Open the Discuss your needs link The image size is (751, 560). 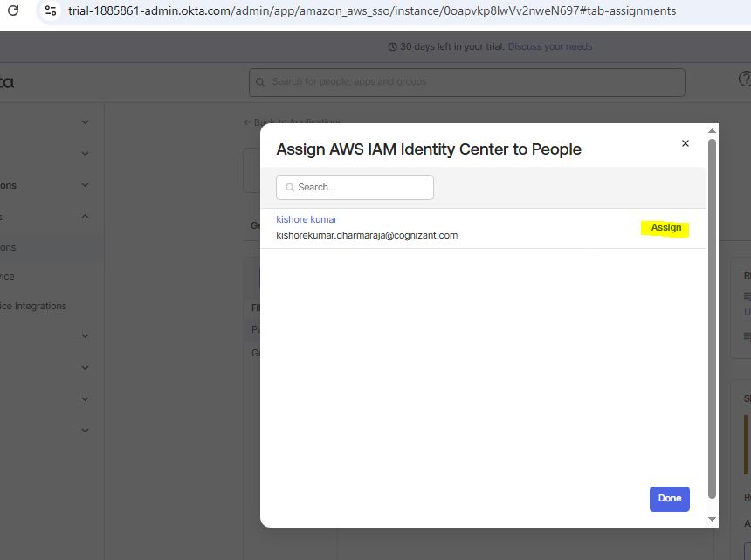pyautogui.click(x=549, y=47)
